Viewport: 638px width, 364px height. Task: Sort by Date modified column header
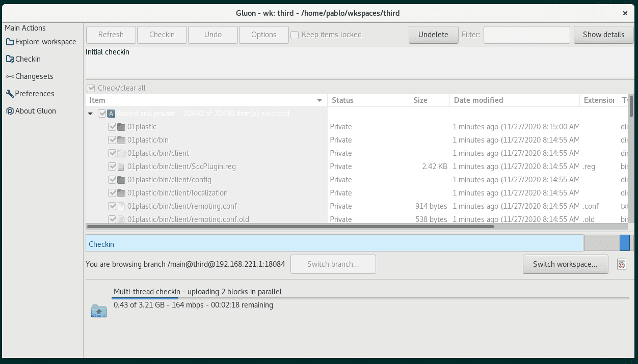[x=515, y=100]
